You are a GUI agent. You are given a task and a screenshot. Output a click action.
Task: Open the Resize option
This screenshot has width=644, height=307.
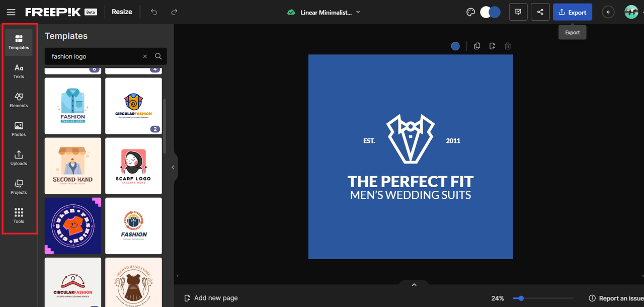(x=122, y=12)
